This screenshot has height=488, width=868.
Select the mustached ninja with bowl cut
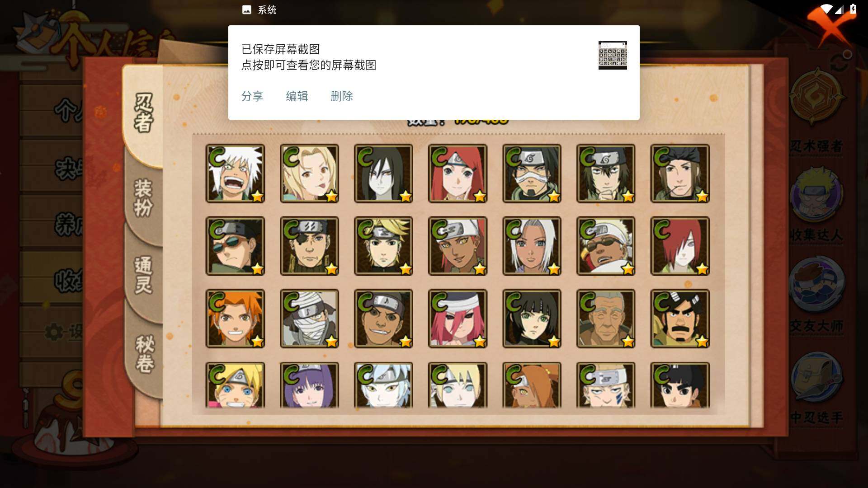(x=680, y=319)
